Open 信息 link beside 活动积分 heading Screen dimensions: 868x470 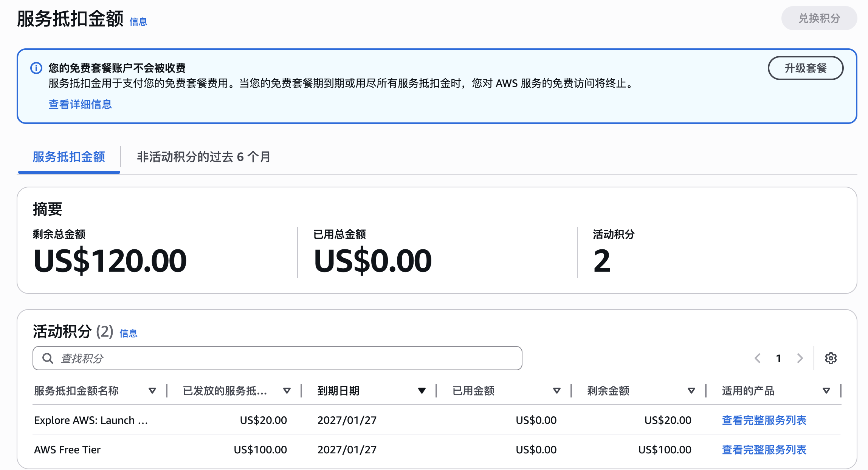coord(128,333)
